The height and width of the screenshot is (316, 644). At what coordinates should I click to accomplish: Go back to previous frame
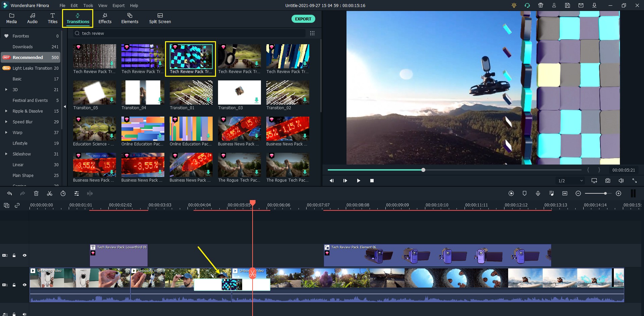click(331, 181)
